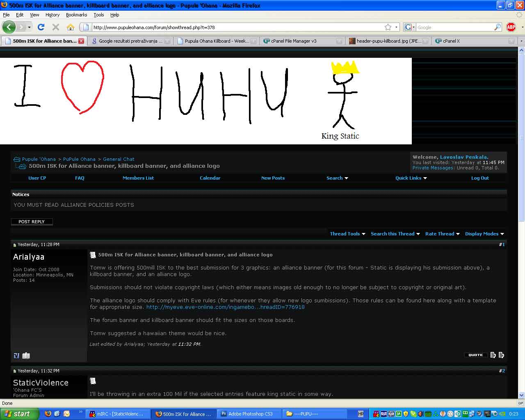Screen dimensions: 525x420
Task: Switch to the cPanel X tab
Action: pos(475,41)
